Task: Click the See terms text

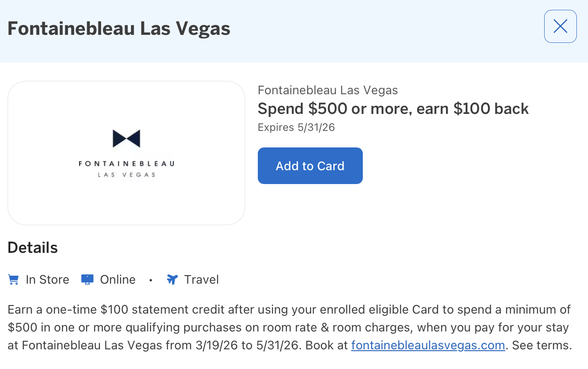Action: tap(542, 345)
